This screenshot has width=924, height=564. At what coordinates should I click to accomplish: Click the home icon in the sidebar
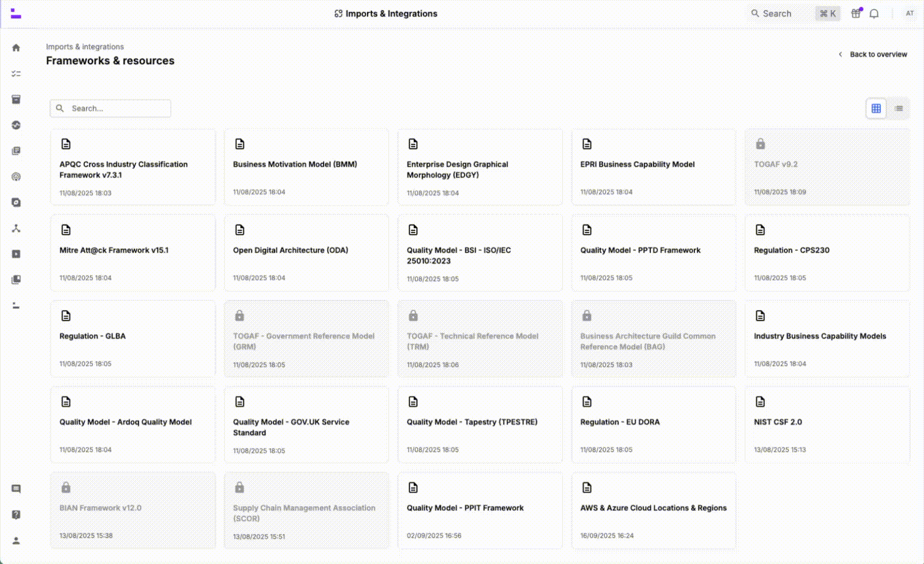pos(16,48)
